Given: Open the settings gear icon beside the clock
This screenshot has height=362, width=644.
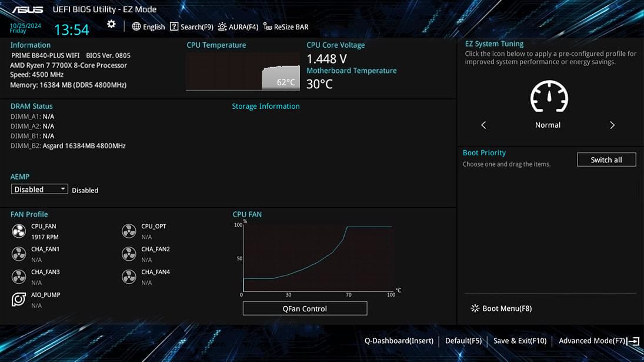Looking at the screenshot, I should point(111,24).
